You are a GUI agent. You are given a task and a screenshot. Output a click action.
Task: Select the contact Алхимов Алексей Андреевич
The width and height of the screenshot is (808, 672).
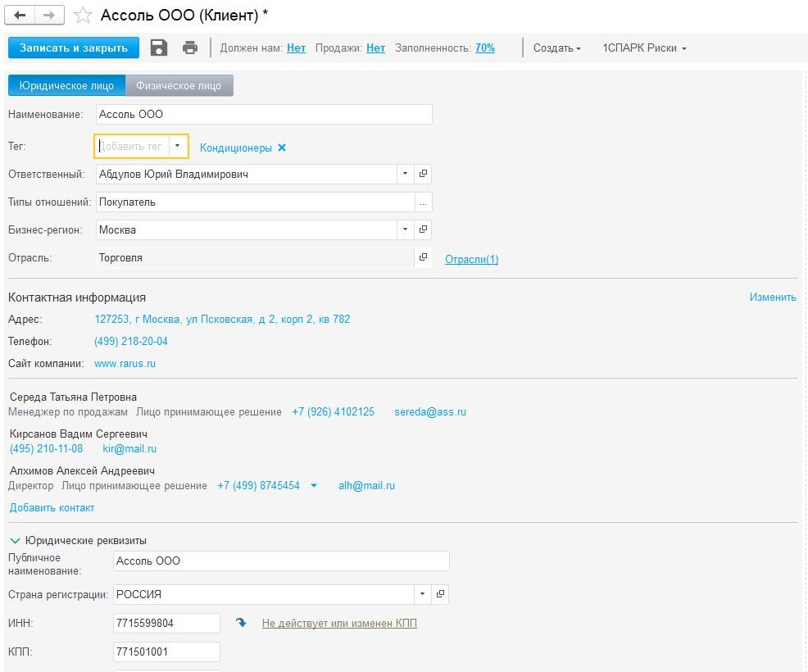(x=82, y=470)
